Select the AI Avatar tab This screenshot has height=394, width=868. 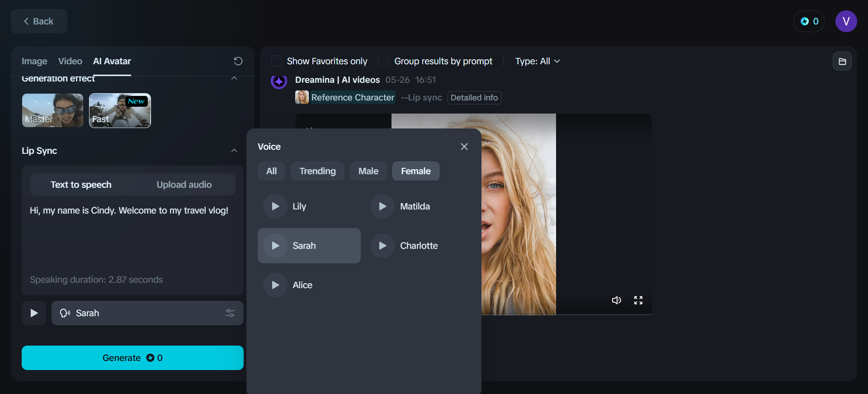[x=112, y=61]
